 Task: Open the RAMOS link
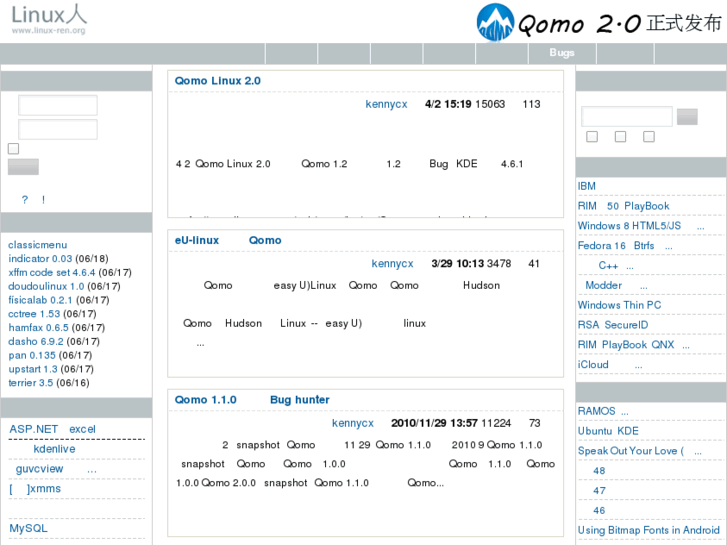pos(603,411)
